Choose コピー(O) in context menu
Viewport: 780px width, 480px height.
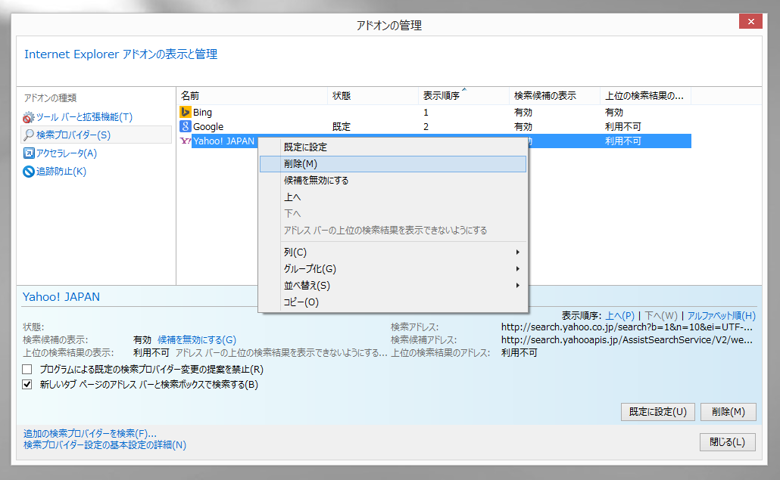coord(393,302)
